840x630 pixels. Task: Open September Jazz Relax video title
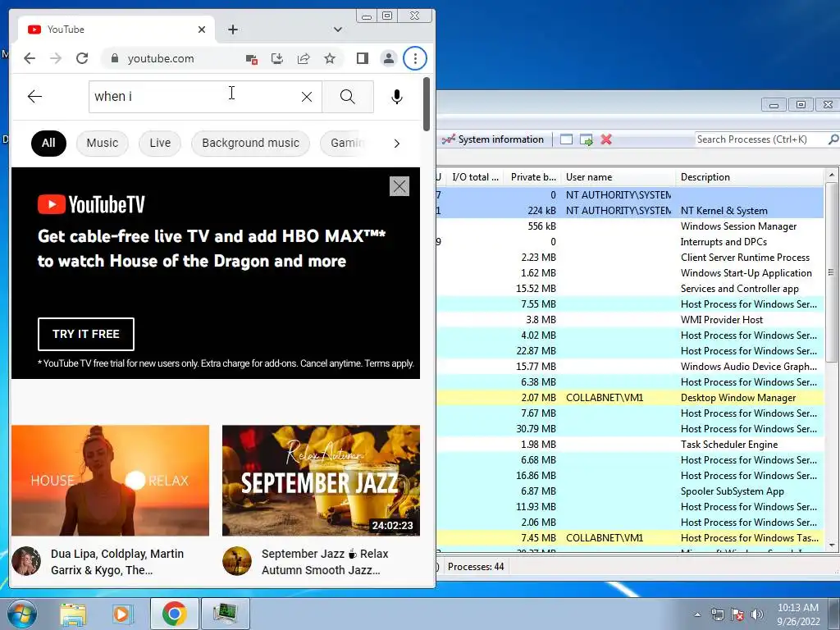[325, 561]
